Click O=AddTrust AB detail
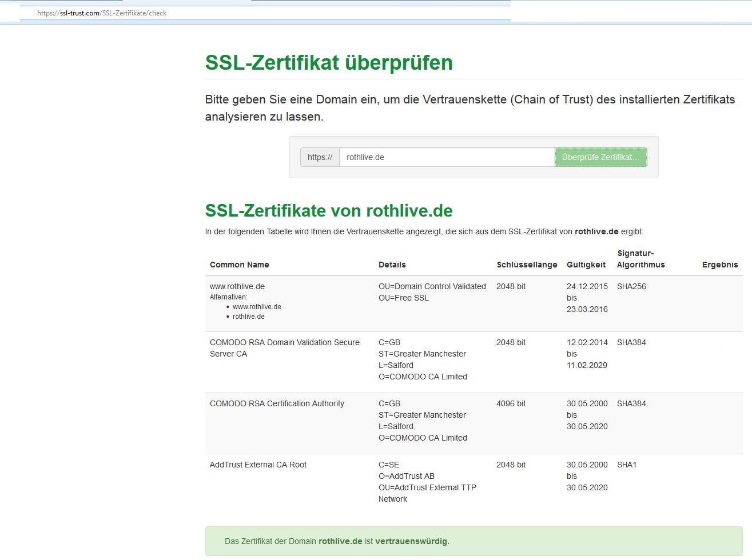752x560 pixels. [407, 476]
